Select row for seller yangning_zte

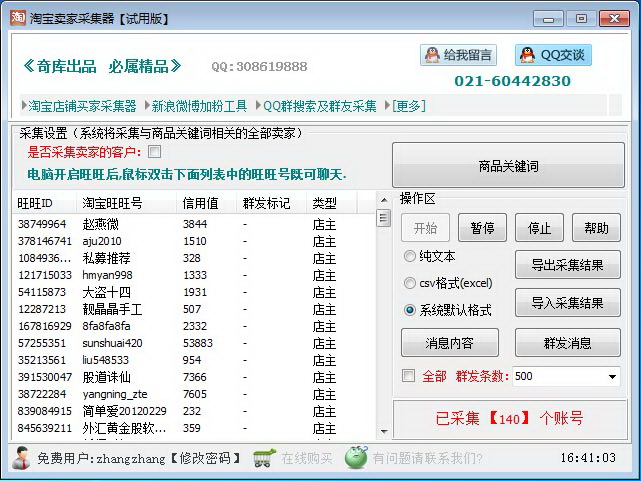coord(194,394)
